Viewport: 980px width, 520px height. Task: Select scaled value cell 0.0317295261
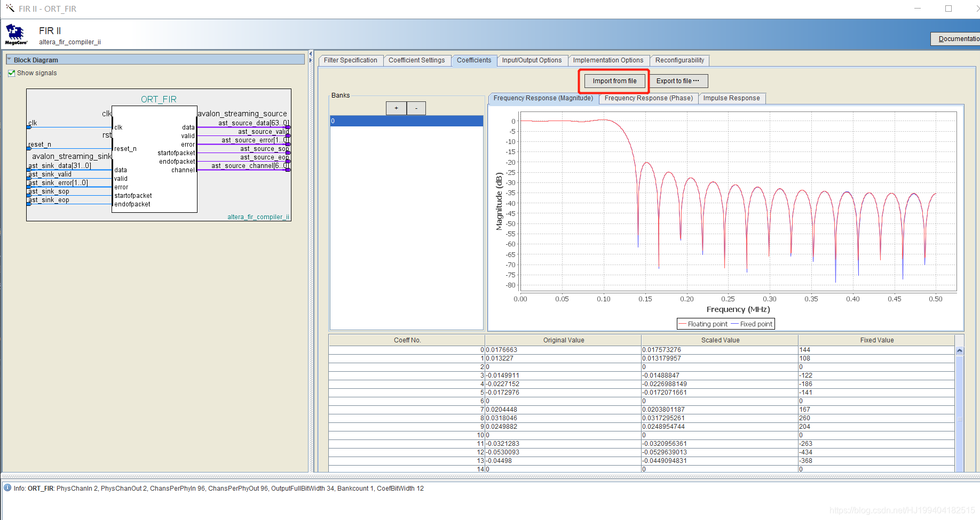click(x=720, y=418)
